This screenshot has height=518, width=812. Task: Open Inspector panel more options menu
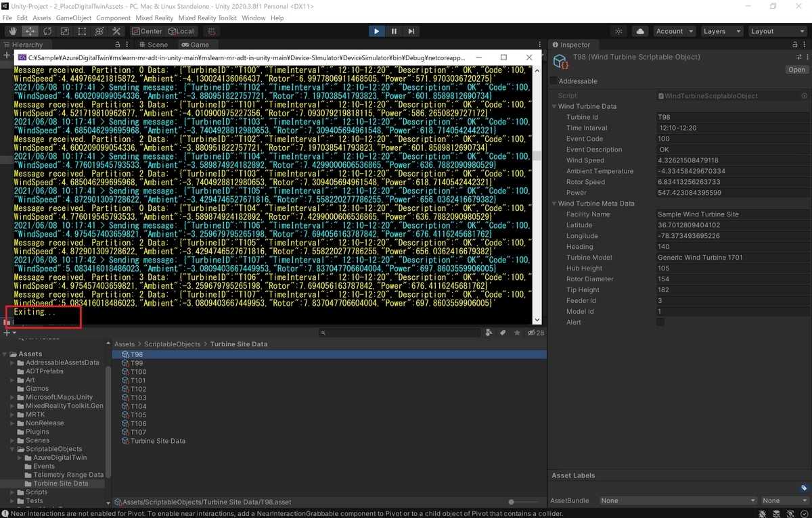[805, 45]
